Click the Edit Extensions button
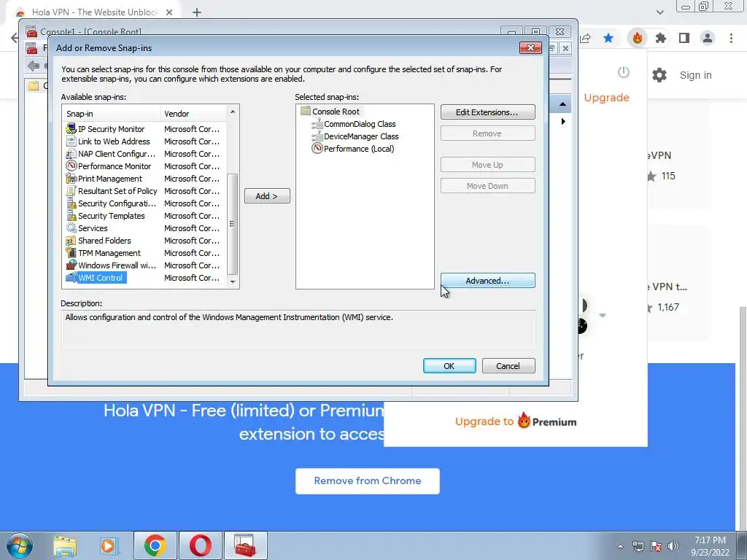Screen dimensions: 747x560 tap(487, 112)
